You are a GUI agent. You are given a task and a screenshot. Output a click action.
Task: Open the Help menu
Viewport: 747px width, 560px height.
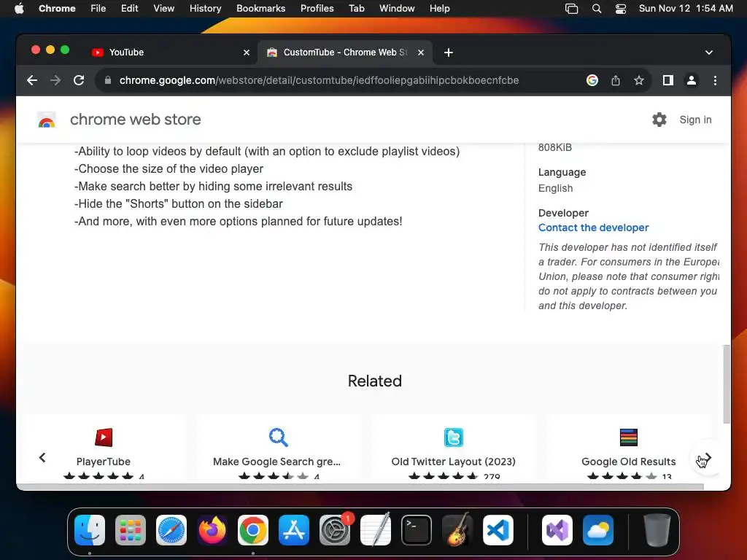pos(439,9)
